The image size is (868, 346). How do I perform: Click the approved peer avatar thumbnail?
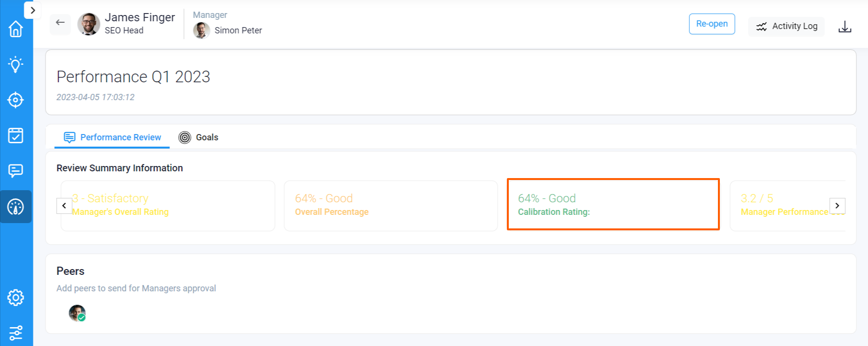point(77,313)
